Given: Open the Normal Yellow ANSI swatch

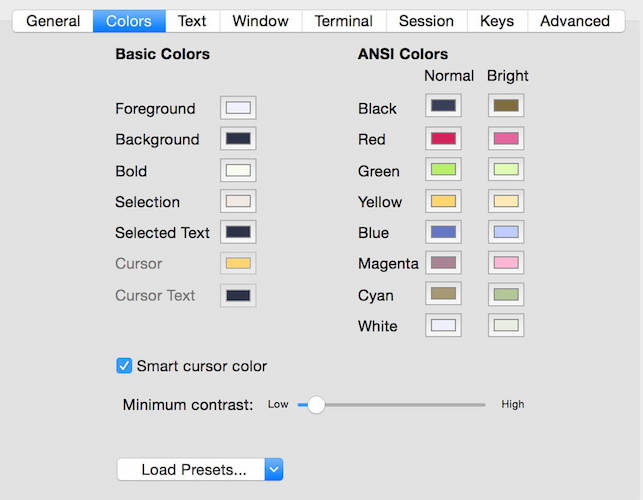Looking at the screenshot, I should (x=443, y=202).
